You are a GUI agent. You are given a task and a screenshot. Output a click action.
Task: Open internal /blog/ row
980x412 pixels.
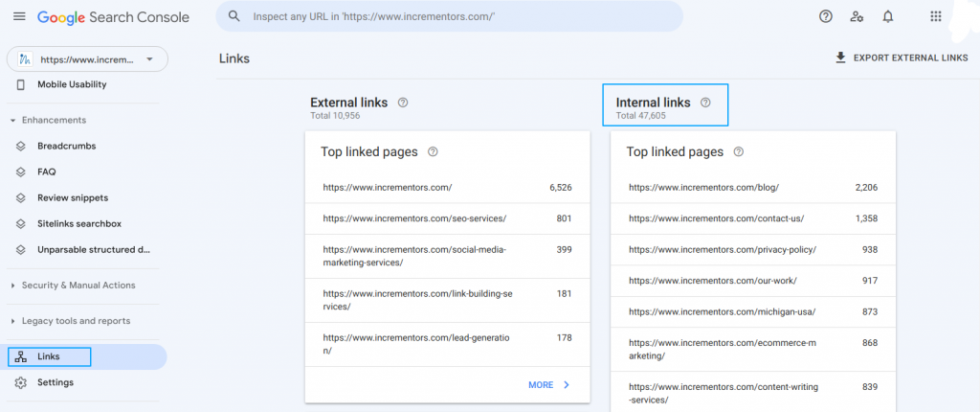753,187
